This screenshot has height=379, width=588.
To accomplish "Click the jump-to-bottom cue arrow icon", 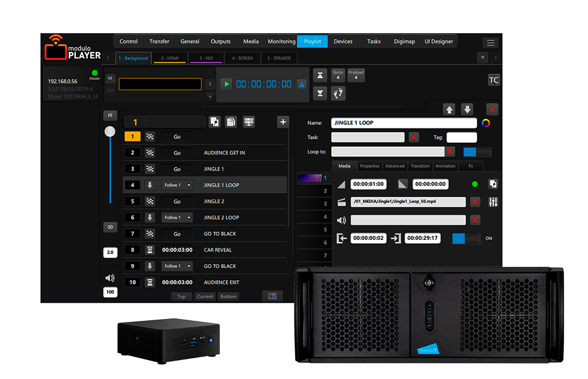I will [x=320, y=93].
